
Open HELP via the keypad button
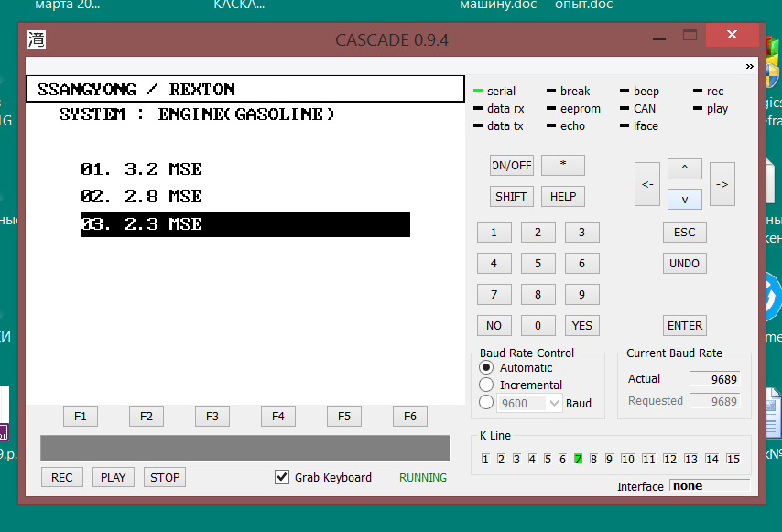[563, 197]
